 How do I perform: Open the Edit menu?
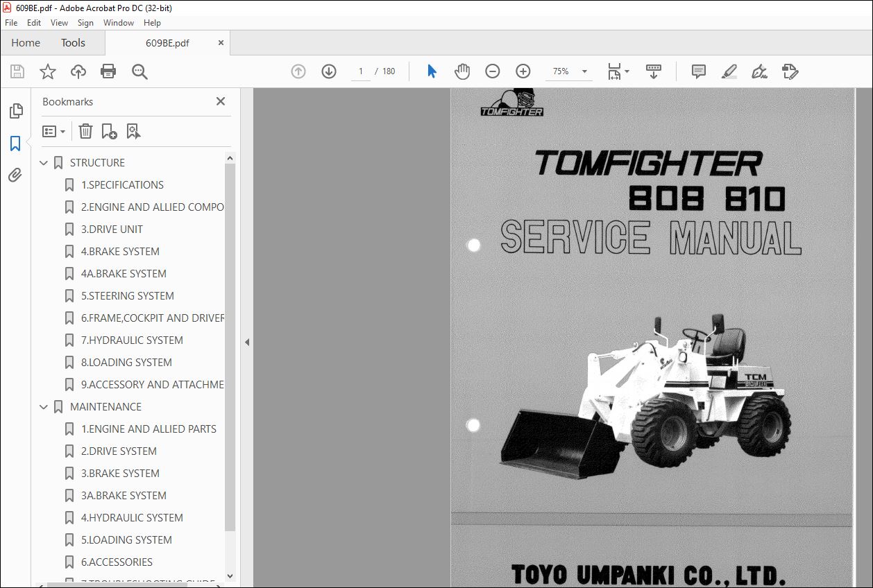click(34, 23)
